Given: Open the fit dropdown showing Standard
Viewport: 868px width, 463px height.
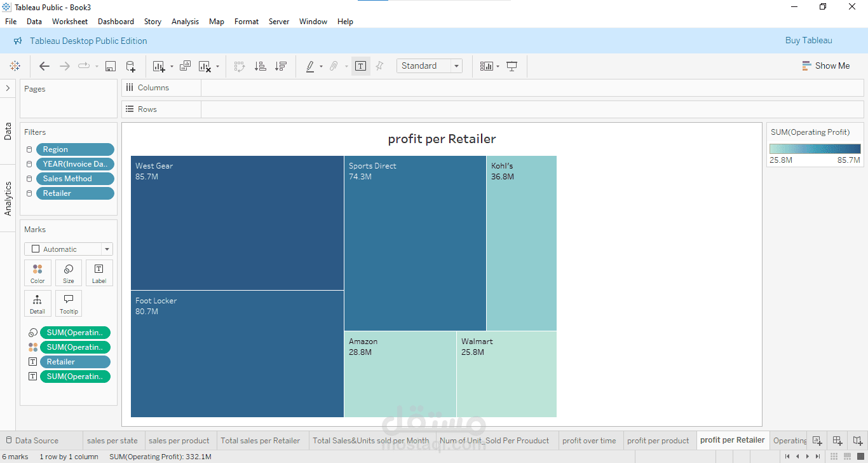Looking at the screenshot, I should tap(430, 66).
